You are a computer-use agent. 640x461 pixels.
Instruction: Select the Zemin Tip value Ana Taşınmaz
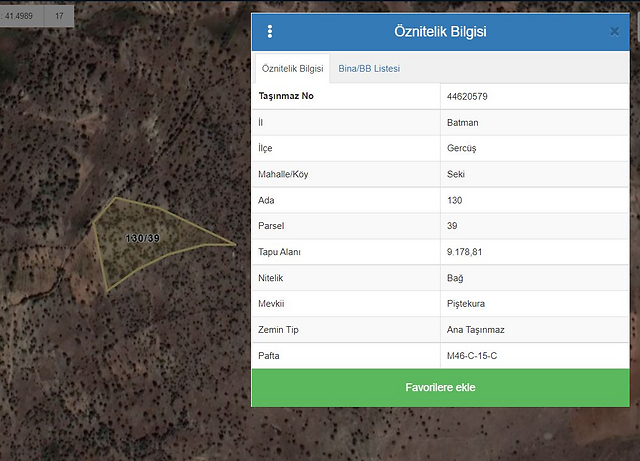click(476, 330)
